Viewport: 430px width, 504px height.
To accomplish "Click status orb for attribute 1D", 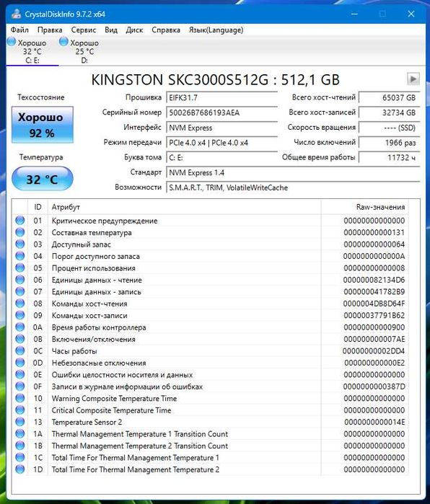I will click(x=20, y=469).
